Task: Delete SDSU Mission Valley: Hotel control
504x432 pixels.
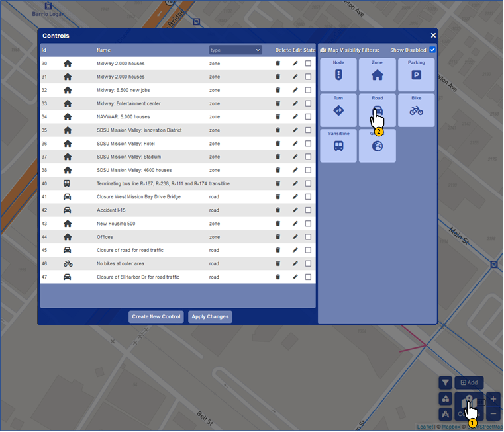Action: point(277,144)
